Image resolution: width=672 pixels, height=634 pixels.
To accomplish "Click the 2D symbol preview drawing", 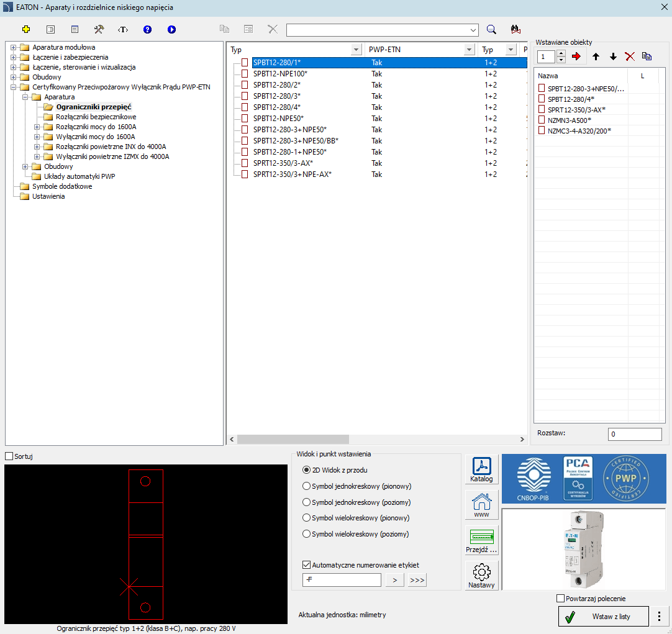I will click(146, 545).
